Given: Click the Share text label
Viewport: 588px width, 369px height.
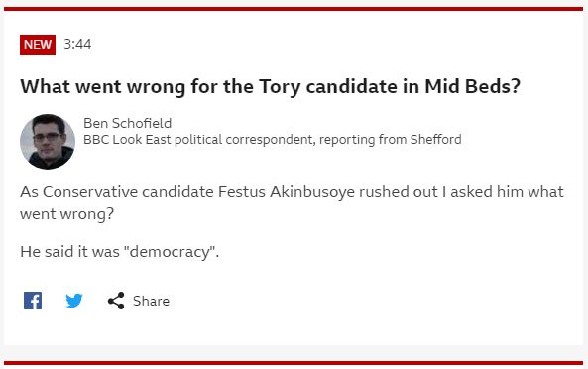Looking at the screenshot, I should (151, 301).
